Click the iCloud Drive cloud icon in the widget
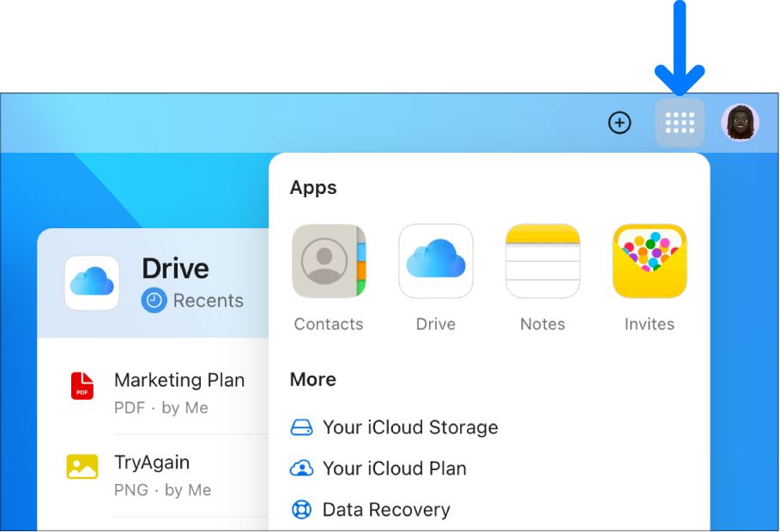This screenshot has width=781, height=532. pos(91,281)
